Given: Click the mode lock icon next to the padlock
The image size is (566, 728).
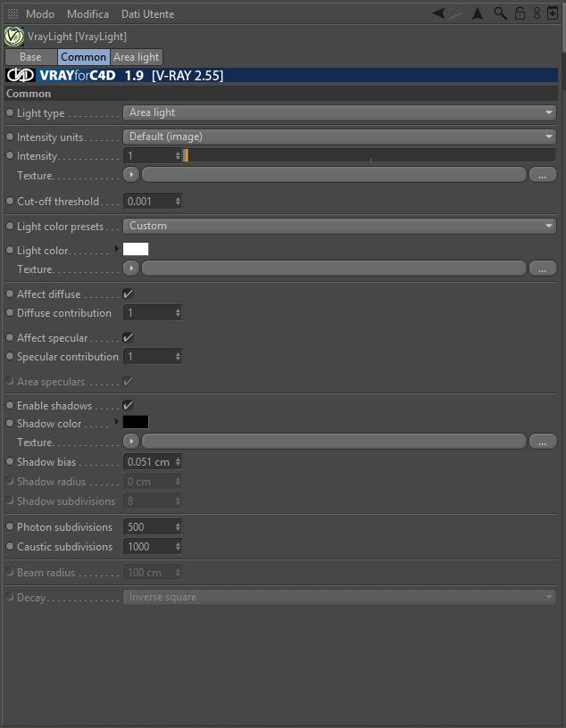Looking at the screenshot, I should pyautogui.click(x=537, y=13).
